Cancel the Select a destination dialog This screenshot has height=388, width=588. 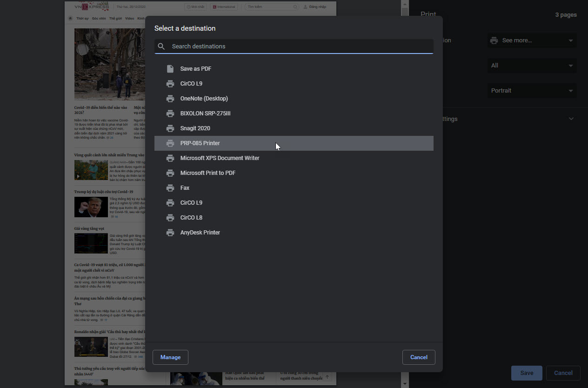coord(419,357)
